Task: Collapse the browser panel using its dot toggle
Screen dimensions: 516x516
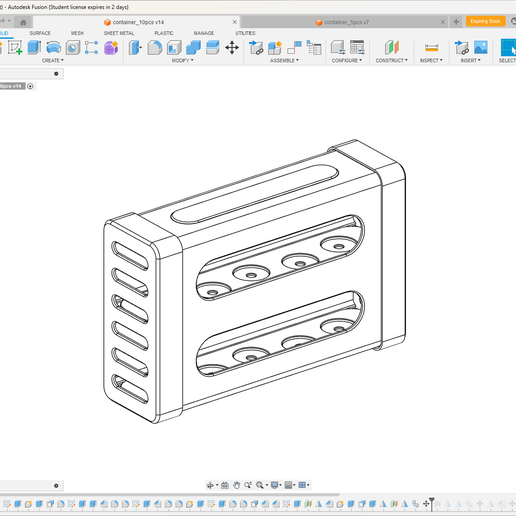Action: point(56,74)
